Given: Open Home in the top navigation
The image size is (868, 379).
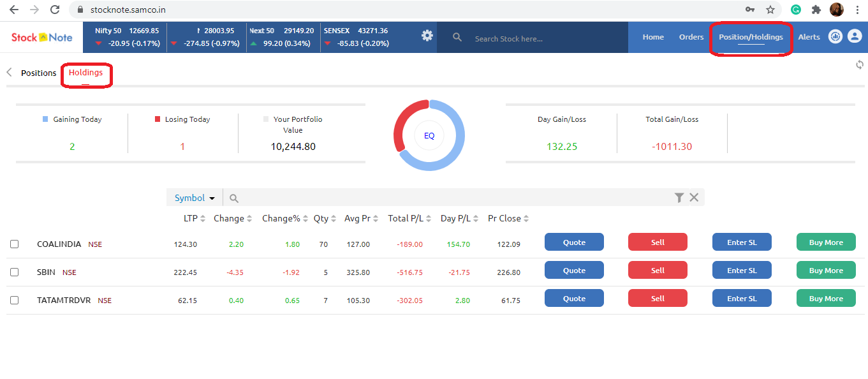Looking at the screenshot, I should pos(653,37).
